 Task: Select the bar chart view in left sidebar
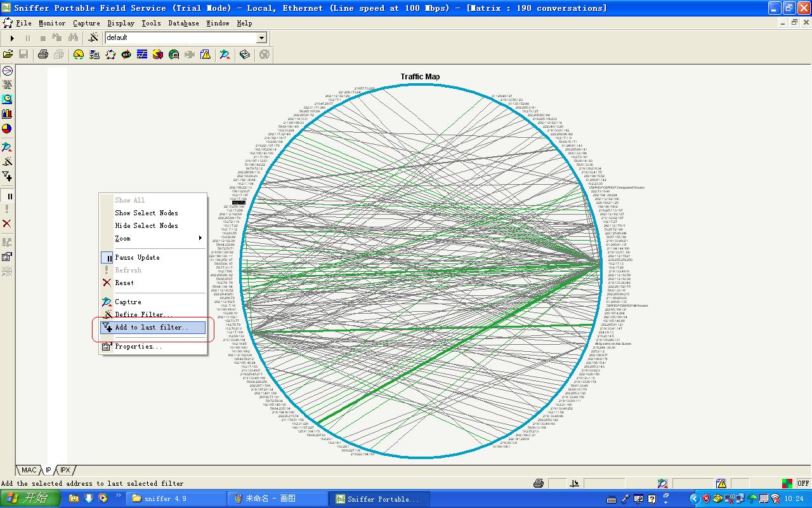tap(7, 114)
